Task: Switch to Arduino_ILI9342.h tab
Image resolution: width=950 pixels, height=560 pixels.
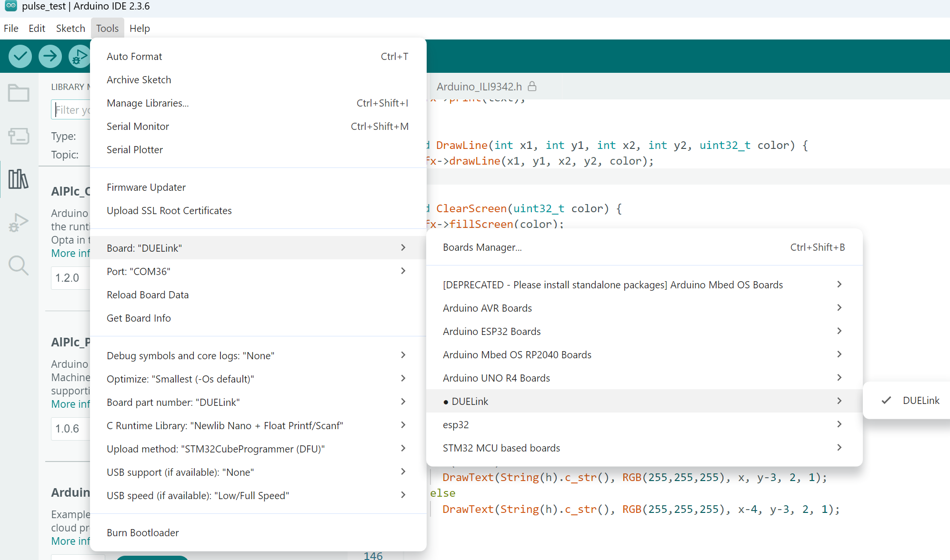Action: click(479, 87)
